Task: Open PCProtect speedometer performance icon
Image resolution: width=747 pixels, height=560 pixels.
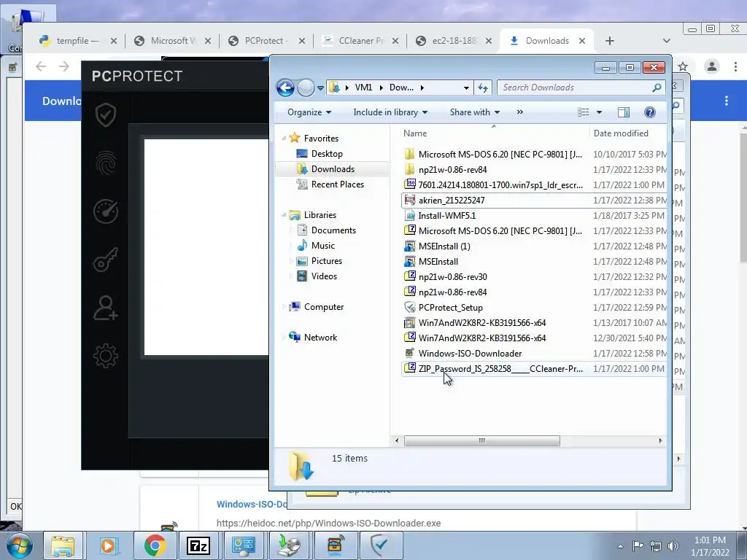Action: [x=105, y=211]
